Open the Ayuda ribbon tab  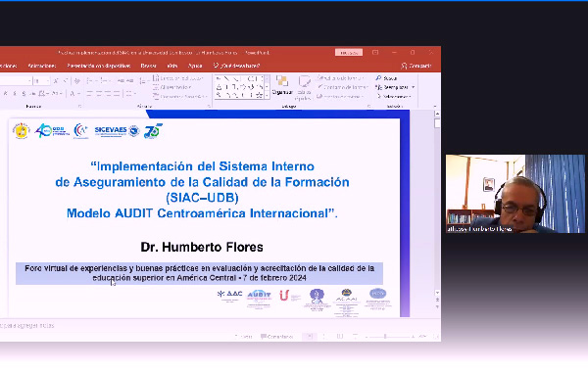(195, 66)
